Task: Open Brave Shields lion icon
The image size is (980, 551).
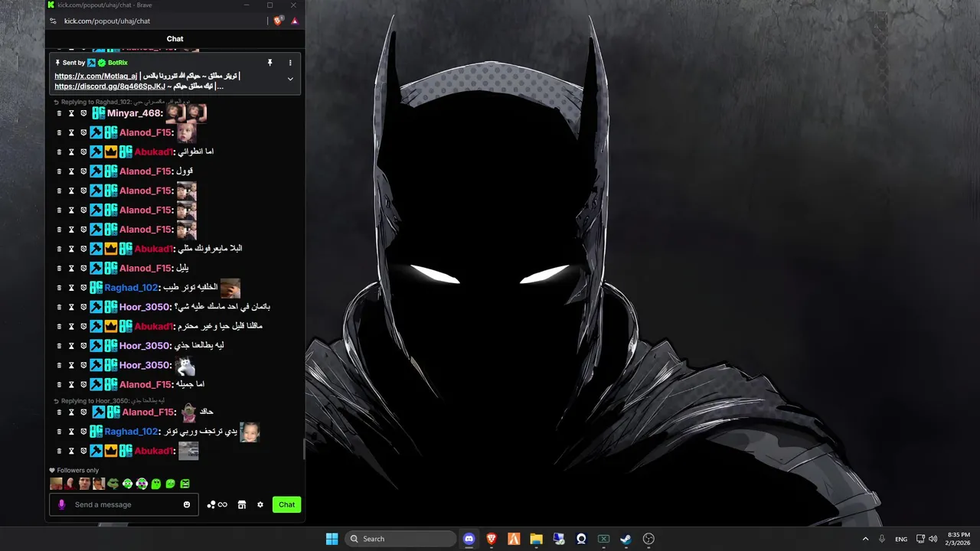Action: (x=278, y=21)
